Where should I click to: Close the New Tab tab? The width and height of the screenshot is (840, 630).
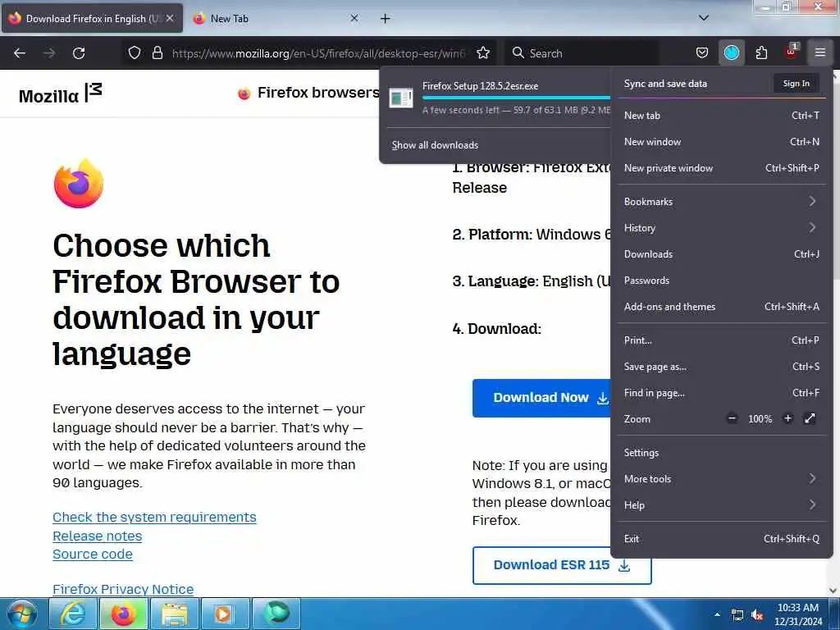coord(354,18)
